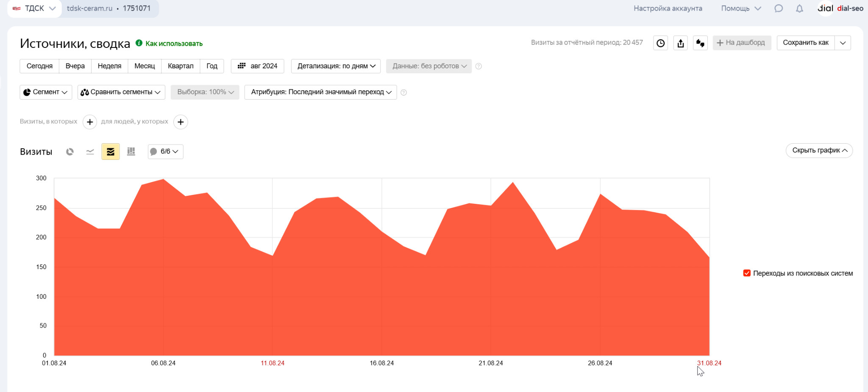Open the Сегмент dropdown
Viewport: 868px width, 392px height.
tap(46, 92)
